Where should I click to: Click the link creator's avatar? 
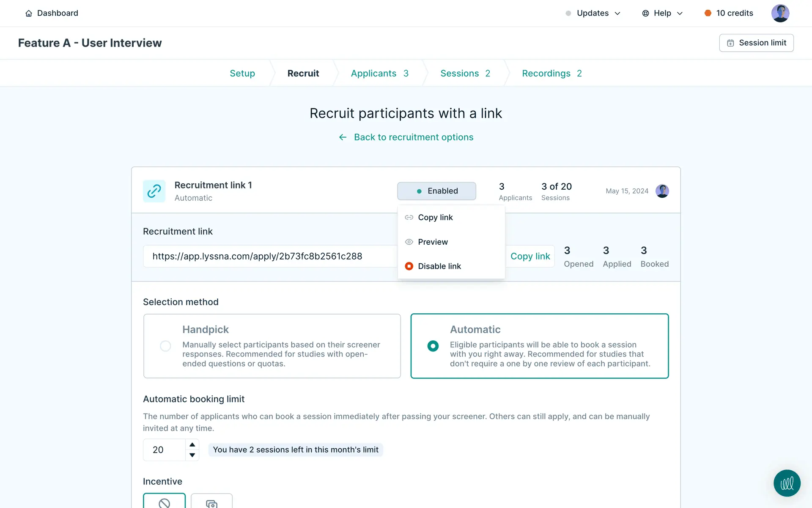[x=662, y=191]
